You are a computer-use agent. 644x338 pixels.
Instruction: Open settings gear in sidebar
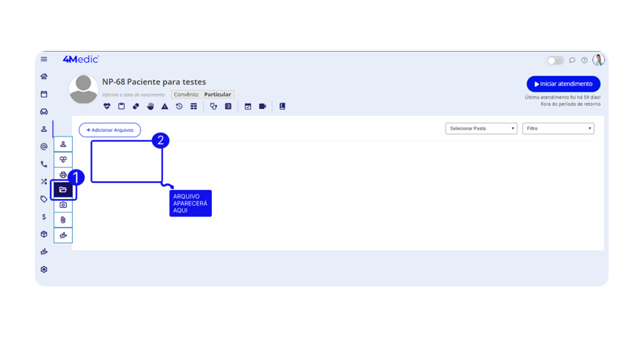click(44, 269)
